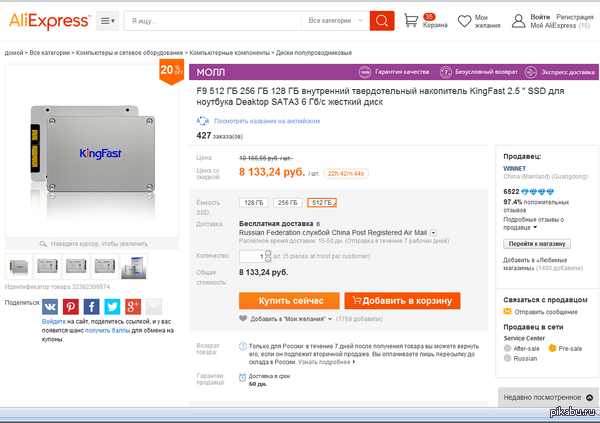Click the quantity input field
The width and height of the screenshot is (600, 423).
tap(252, 256)
